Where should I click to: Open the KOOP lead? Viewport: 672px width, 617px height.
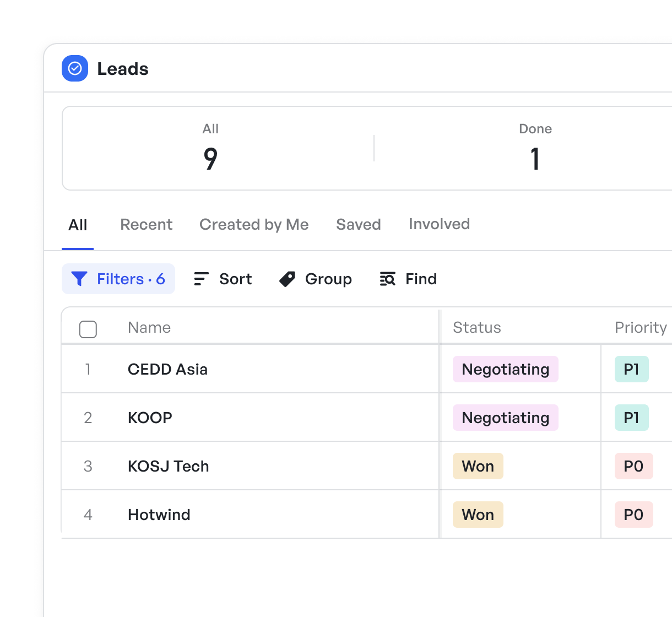pyautogui.click(x=150, y=418)
